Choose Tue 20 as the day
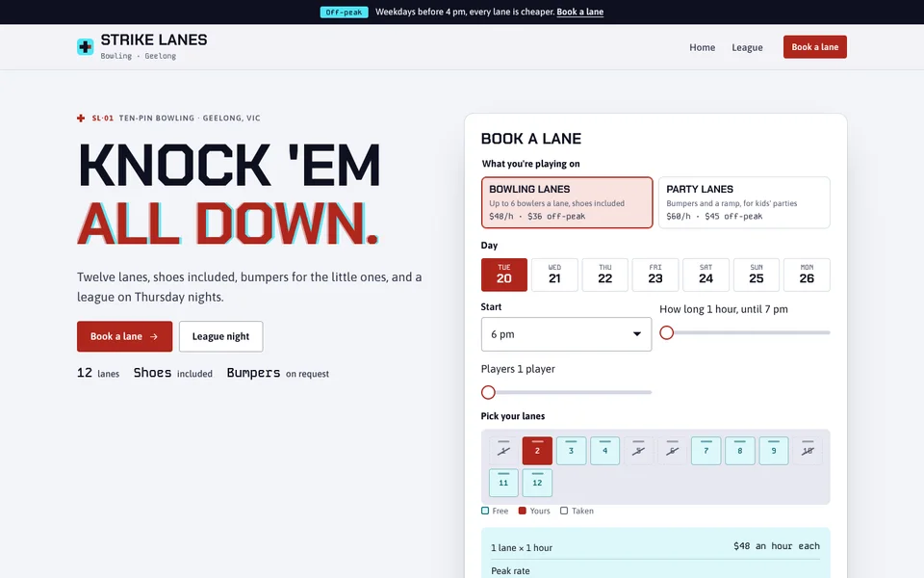Viewport: 924px width, 578px height. pos(503,275)
